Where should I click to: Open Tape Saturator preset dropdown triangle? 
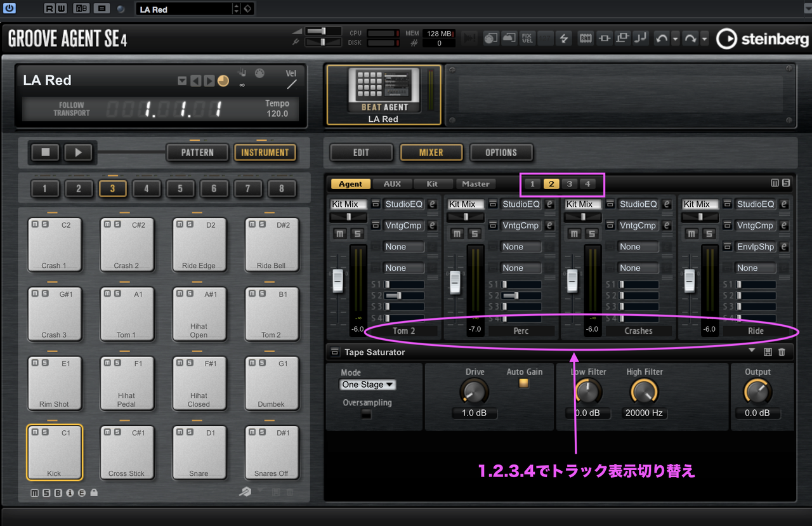[x=752, y=351]
